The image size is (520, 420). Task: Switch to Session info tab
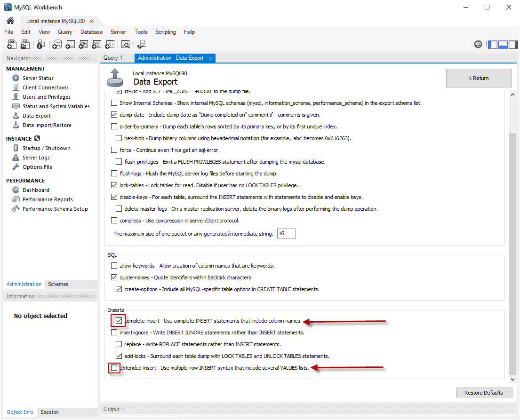[49, 412]
